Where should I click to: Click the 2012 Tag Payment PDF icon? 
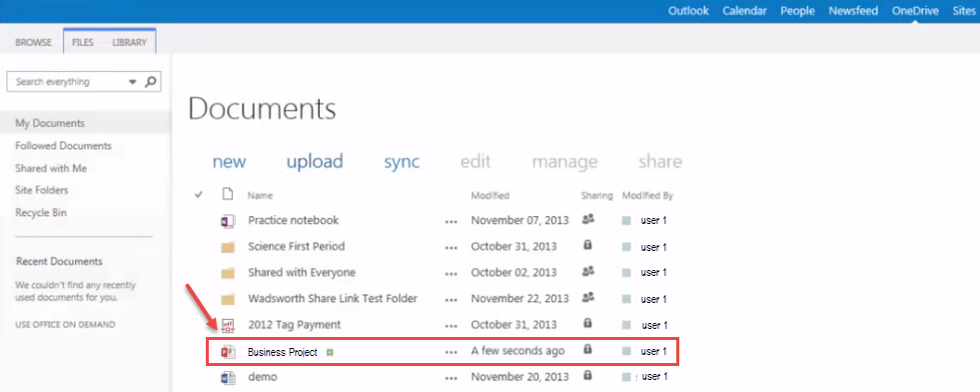click(x=228, y=325)
